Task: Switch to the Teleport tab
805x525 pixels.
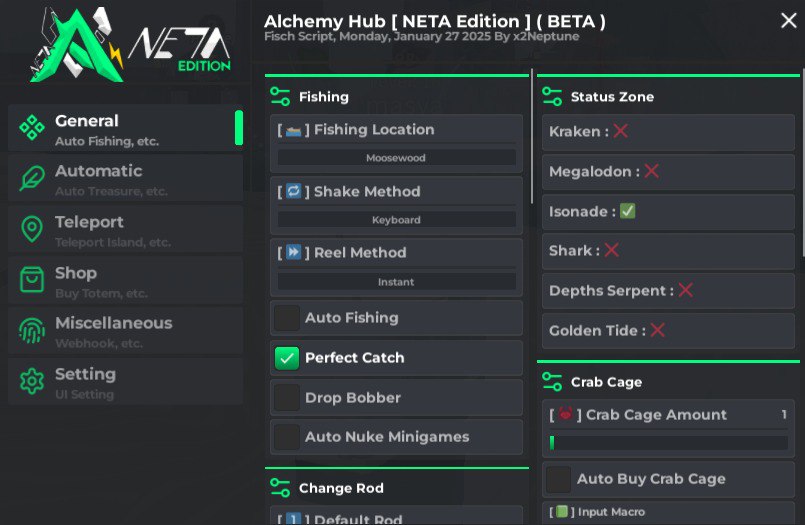Action: pyautogui.click(x=125, y=229)
